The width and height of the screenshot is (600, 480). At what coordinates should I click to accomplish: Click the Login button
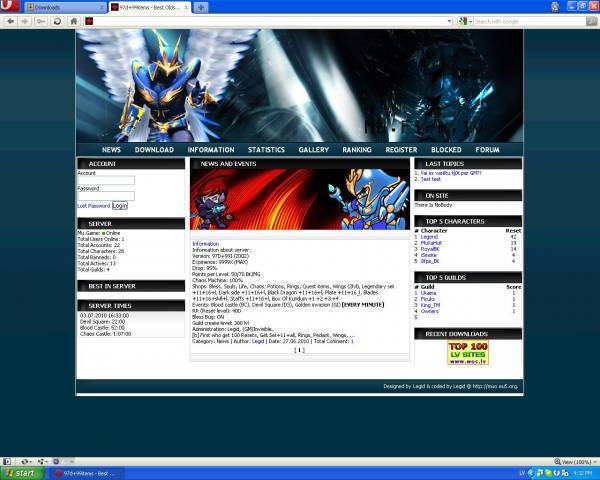point(120,206)
